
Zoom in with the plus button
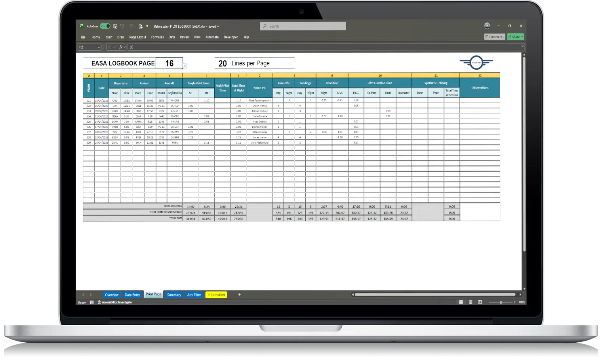[x=514, y=302]
